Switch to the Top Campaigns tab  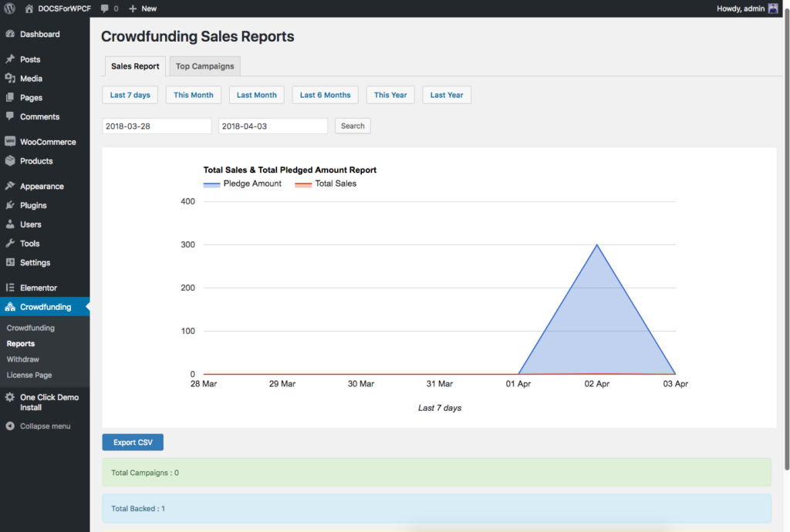[x=204, y=66]
